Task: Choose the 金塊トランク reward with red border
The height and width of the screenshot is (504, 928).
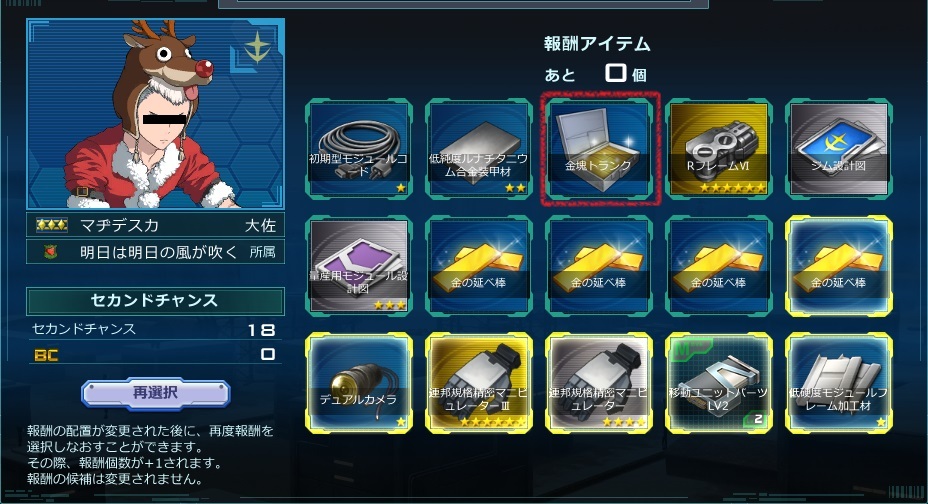Action: point(599,148)
